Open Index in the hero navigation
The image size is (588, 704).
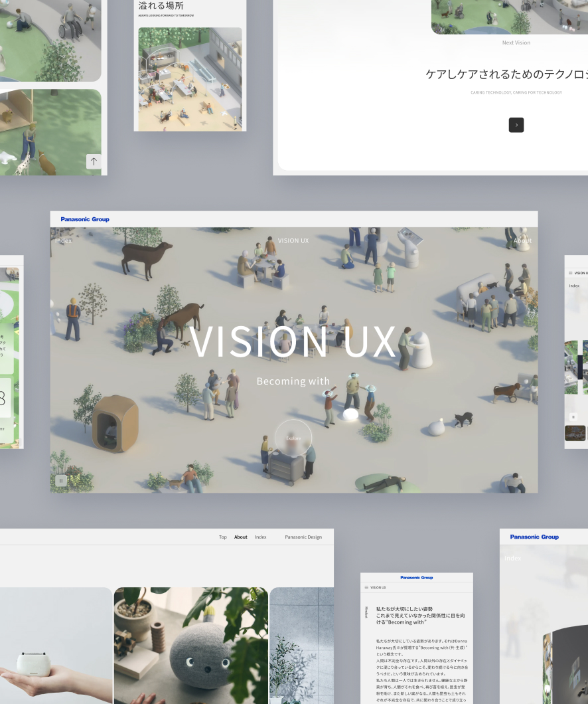coord(64,240)
